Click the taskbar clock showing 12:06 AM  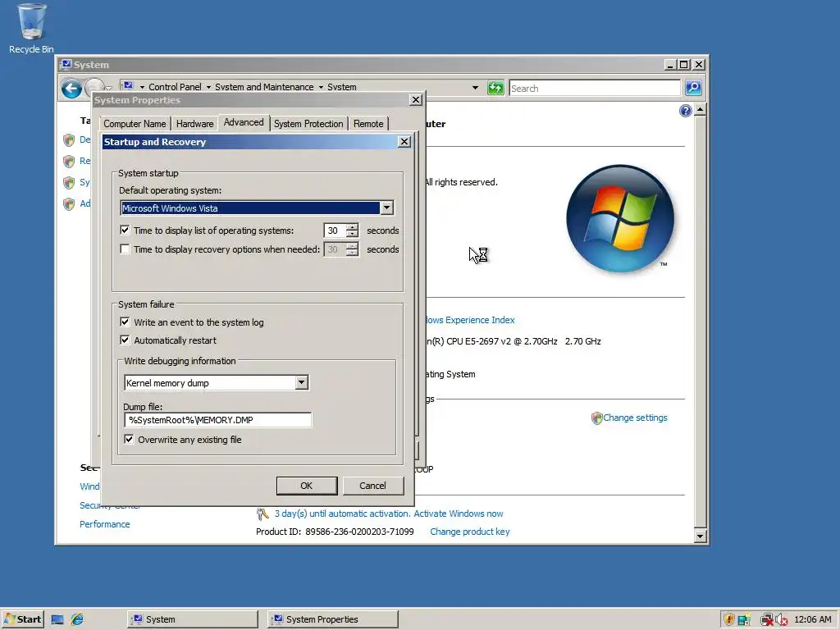813,619
